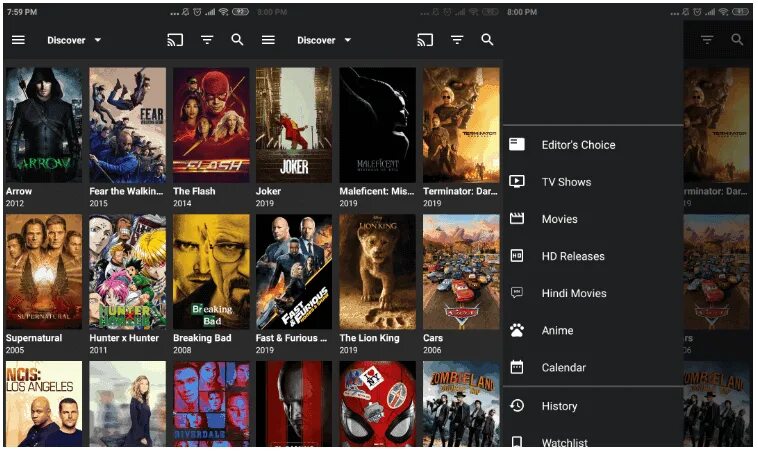Open The Flash poster
The width and height of the screenshot is (758, 451).
pyautogui.click(x=211, y=125)
